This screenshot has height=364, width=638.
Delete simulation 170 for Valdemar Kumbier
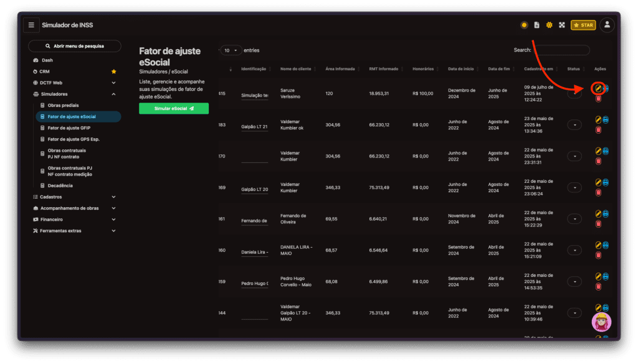tap(598, 161)
